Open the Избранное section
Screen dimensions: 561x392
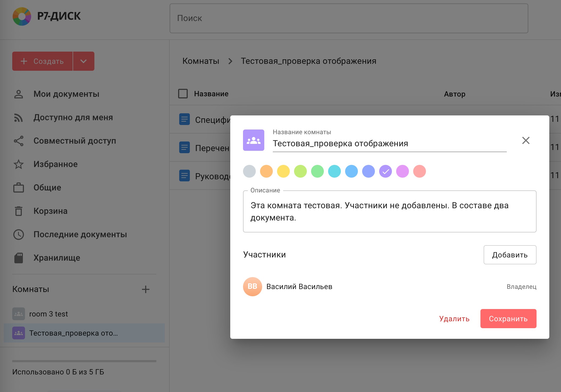[56, 164]
